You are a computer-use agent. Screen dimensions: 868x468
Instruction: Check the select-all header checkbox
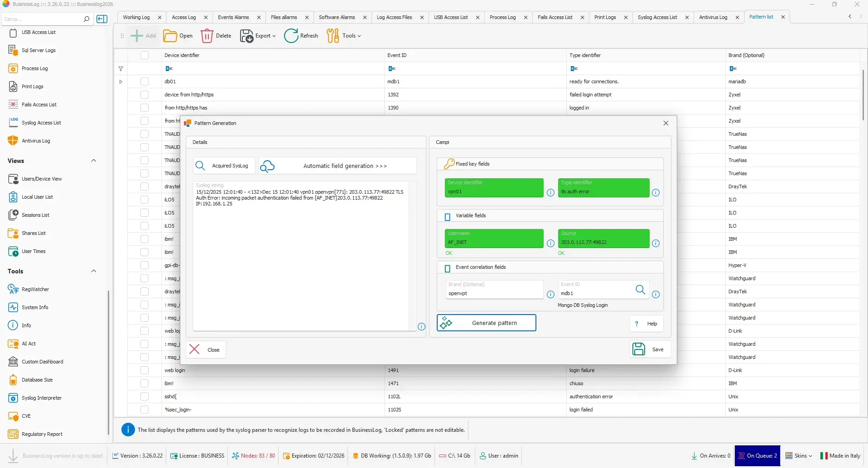coord(145,55)
